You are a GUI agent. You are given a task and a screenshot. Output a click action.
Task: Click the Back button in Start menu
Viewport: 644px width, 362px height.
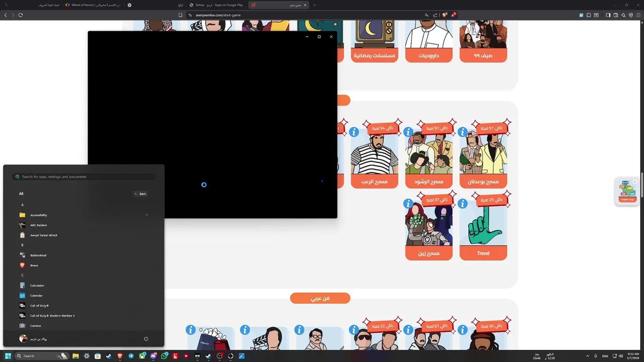click(140, 194)
